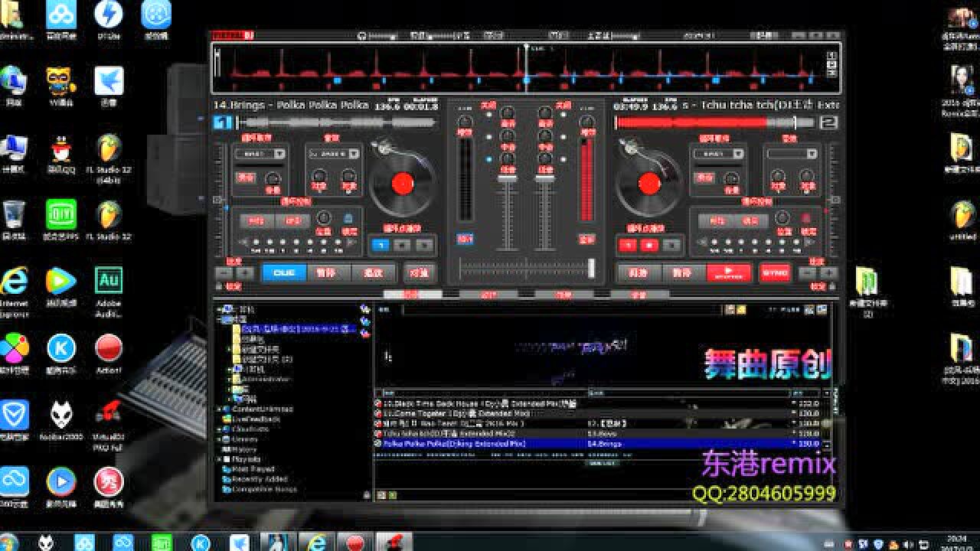Trigger blue hot cue 1 on left deck
Image resolution: width=980 pixels, height=551 pixels.
tap(381, 246)
